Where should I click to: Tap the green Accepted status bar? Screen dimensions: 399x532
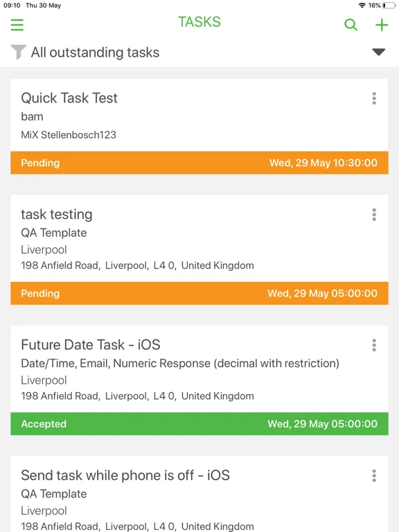tap(199, 424)
